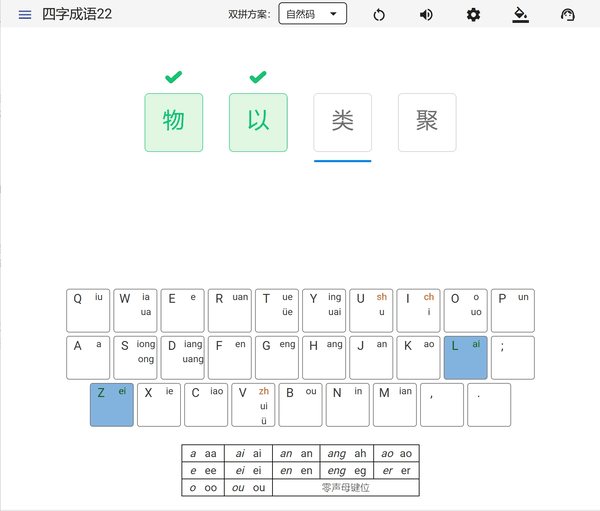Image resolution: width=600 pixels, height=511 pixels.
Task: Open the paint bucket theme color icon
Action: (520, 14)
